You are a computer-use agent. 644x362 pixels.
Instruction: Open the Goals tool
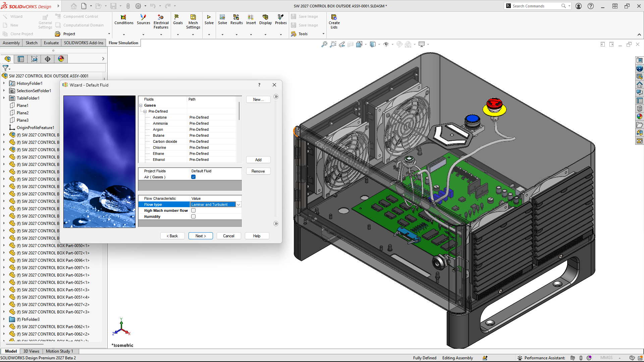pos(178,19)
